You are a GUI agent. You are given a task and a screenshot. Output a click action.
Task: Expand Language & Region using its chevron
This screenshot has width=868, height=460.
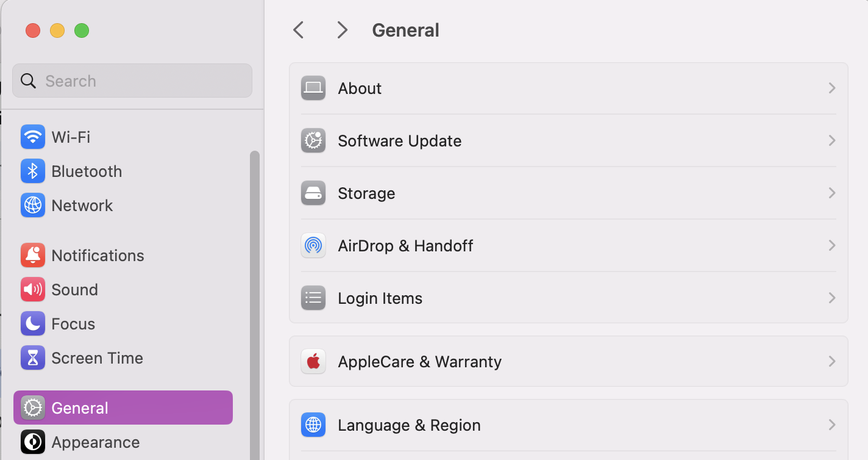[831, 425]
